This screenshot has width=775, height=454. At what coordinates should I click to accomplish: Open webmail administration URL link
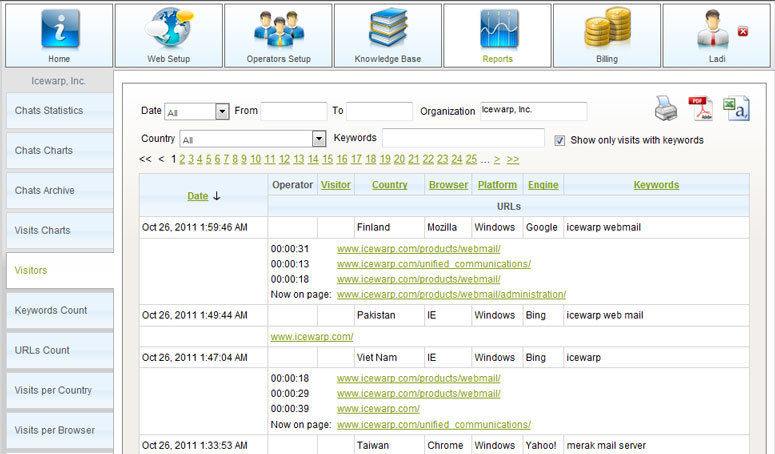[x=451, y=294]
